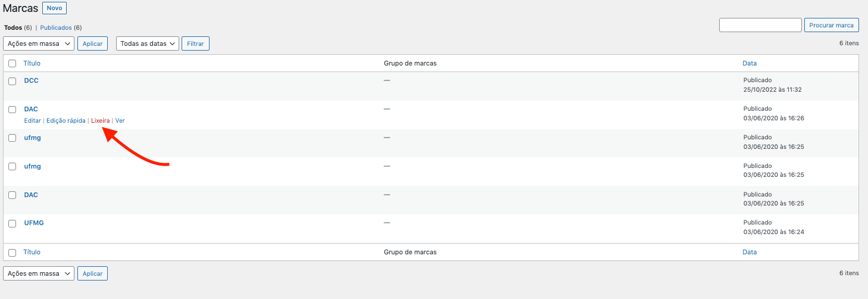Open the top 'Ações em massa' dropdown
The width and height of the screenshot is (868, 299).
39,43
